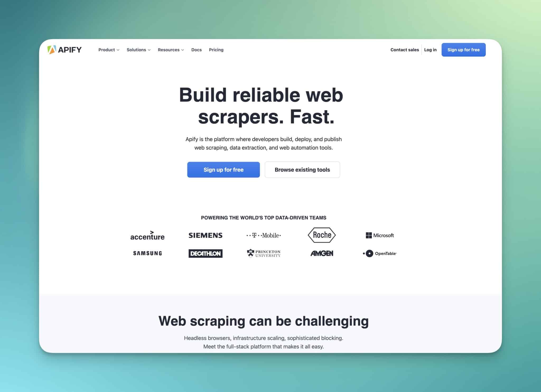This screenshot has height=392, width=541.
Task: Click the Browse existing tools button
Action: pyautogui.click(x=302, y=169)
